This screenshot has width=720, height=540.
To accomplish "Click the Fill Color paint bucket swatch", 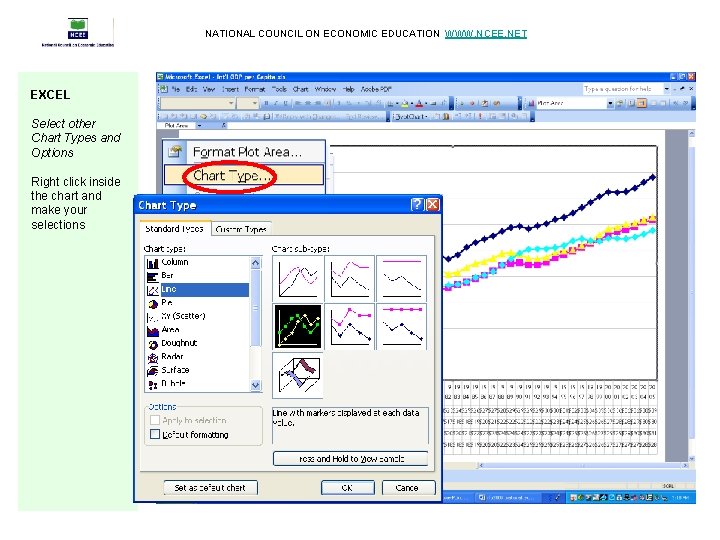I will click(405, 104).
